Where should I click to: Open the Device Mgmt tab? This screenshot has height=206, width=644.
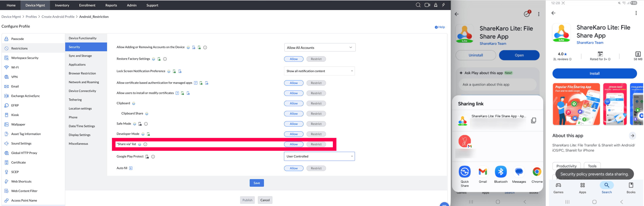(x=35, y=5)
